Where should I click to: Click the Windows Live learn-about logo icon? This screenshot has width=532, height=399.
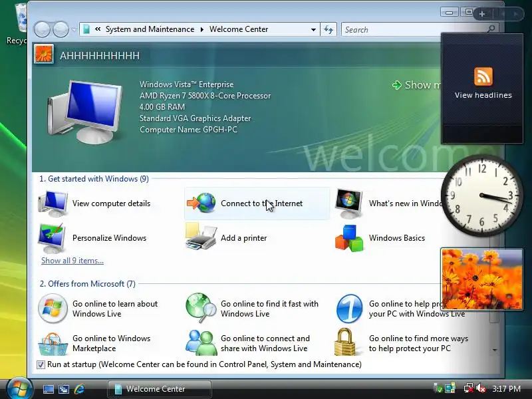53,309
